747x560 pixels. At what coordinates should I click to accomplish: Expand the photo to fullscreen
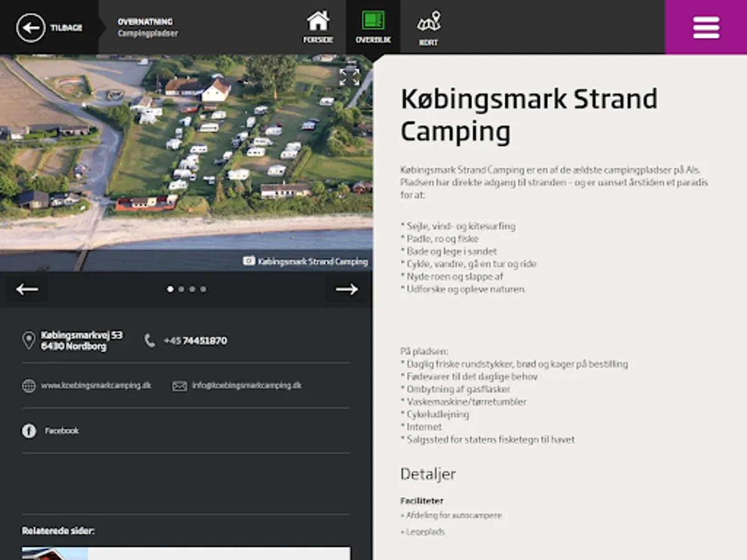click(x=349, y=77)
